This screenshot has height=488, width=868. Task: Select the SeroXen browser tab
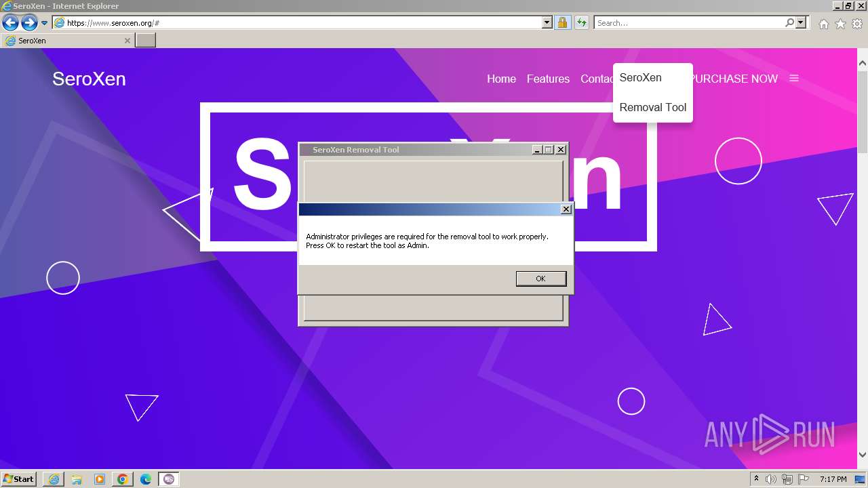(67, 41)
